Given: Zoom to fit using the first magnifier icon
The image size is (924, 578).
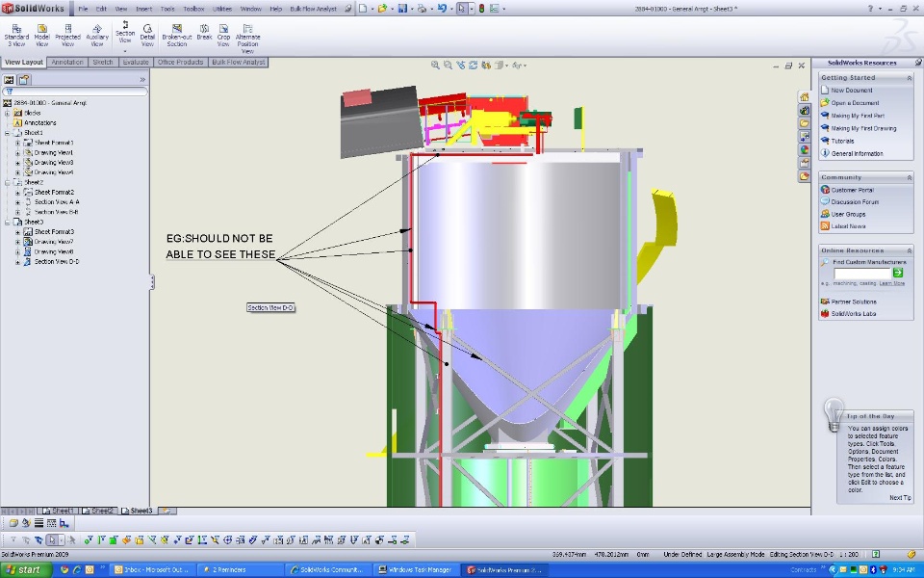Looking at the screenshot, I should (435, 65).
